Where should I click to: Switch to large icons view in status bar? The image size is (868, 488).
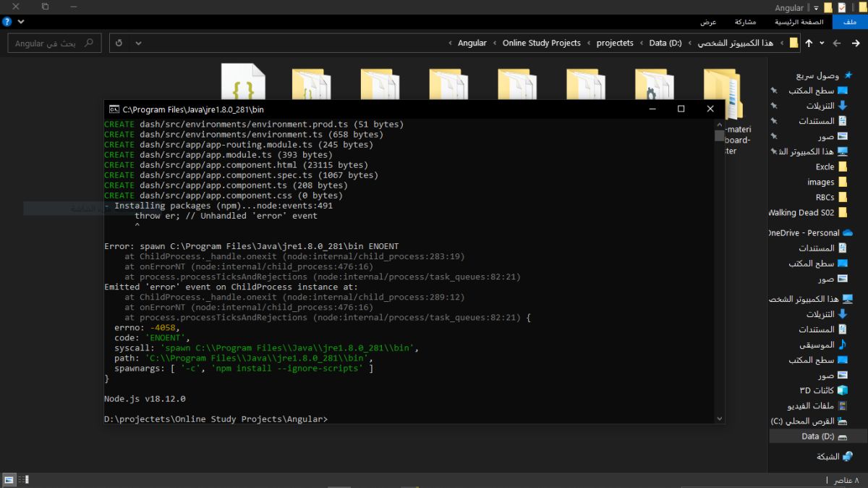click(9, 480)
